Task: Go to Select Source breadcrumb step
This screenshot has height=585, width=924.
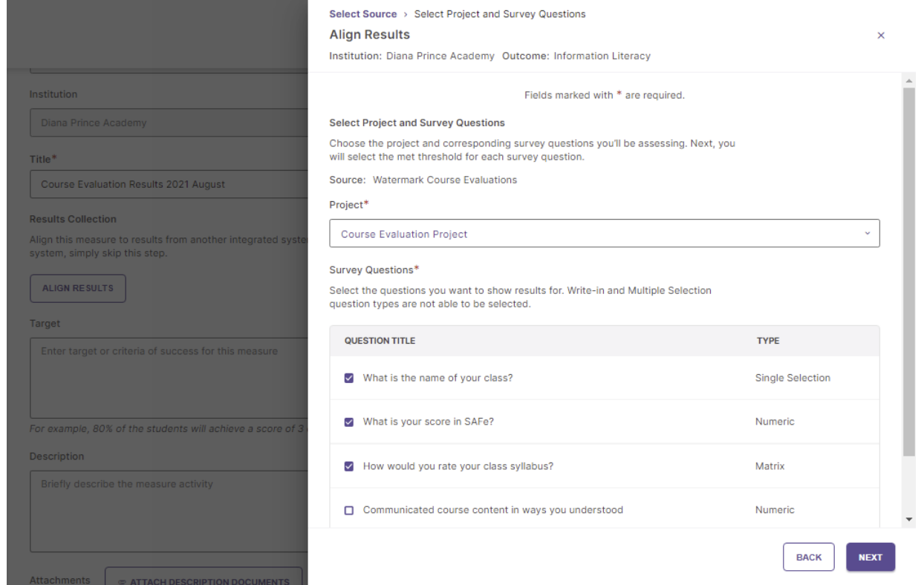Action: 363,14
